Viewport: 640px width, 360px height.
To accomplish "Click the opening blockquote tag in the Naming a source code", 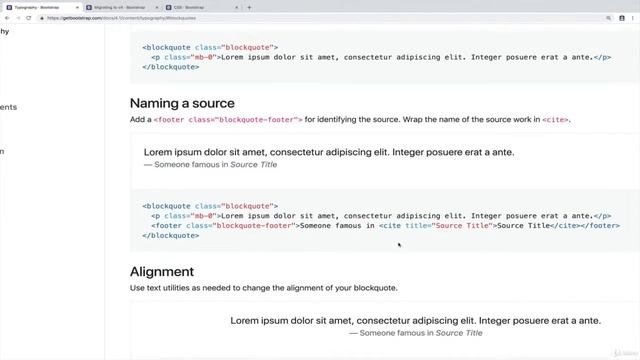I will [210, 206].
